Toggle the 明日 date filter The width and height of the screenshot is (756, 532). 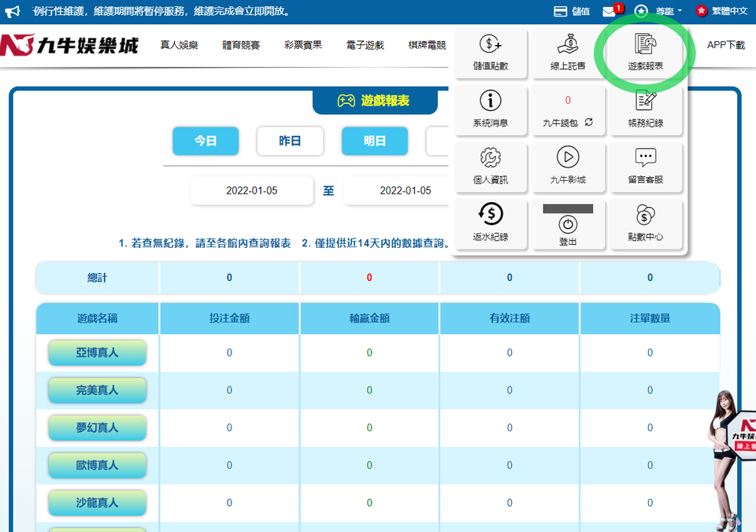pyautogui.click(x=375, y=142)
